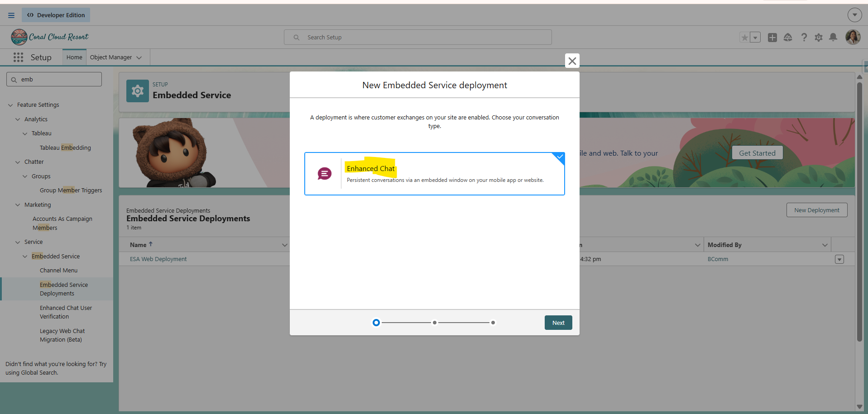Open Legacy Web Chat Migration (Beta)
Viewport: 868px width, 414px height.
point(62,335)
